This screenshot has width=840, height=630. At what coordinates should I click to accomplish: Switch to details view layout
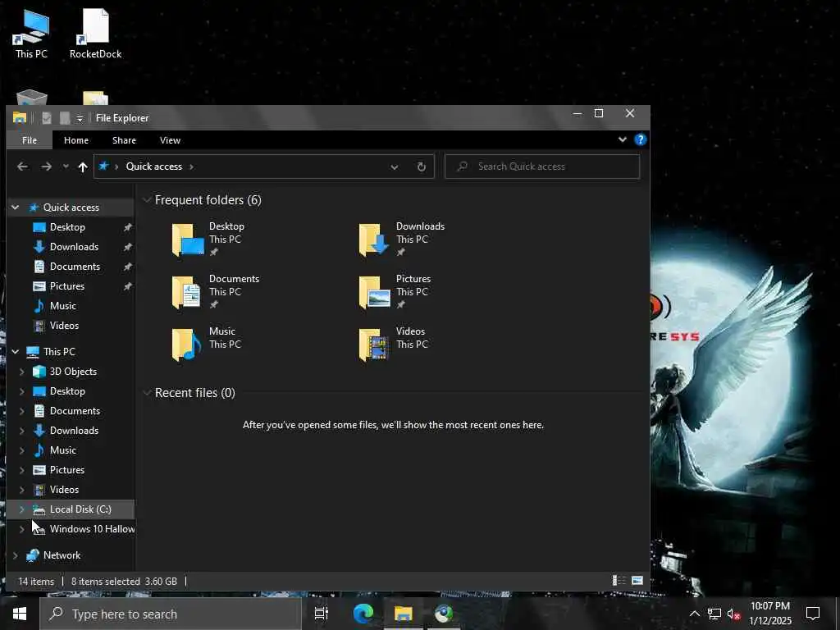pyautogui.click(x=619, y=581)
